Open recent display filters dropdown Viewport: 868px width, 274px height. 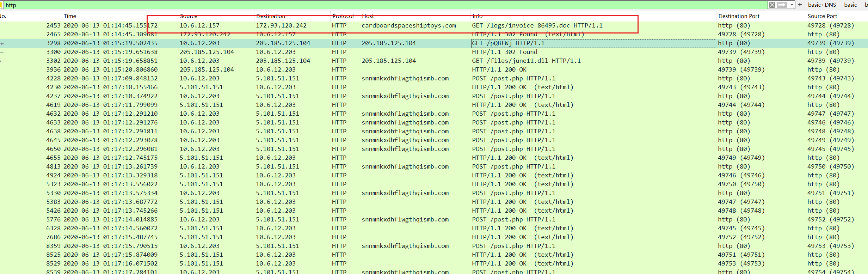(792, 5)
